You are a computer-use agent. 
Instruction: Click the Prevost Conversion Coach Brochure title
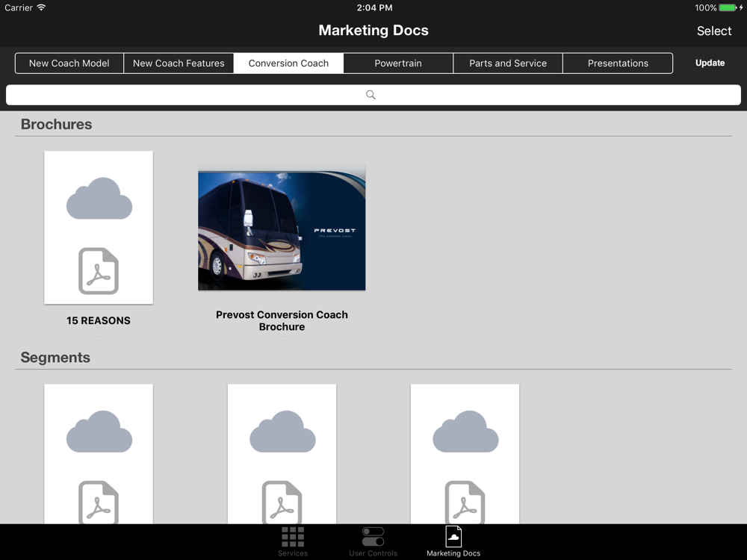282,320
